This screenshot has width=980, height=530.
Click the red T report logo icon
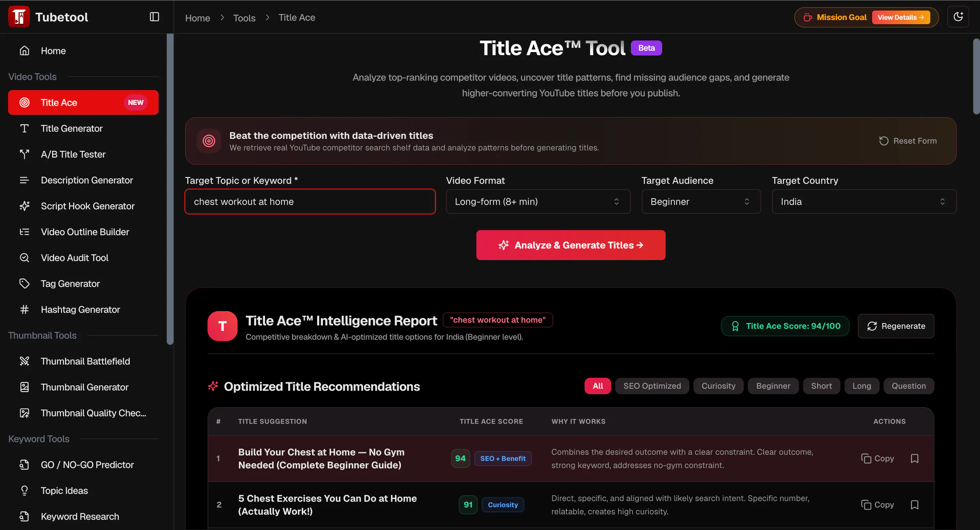coord(223,326)
